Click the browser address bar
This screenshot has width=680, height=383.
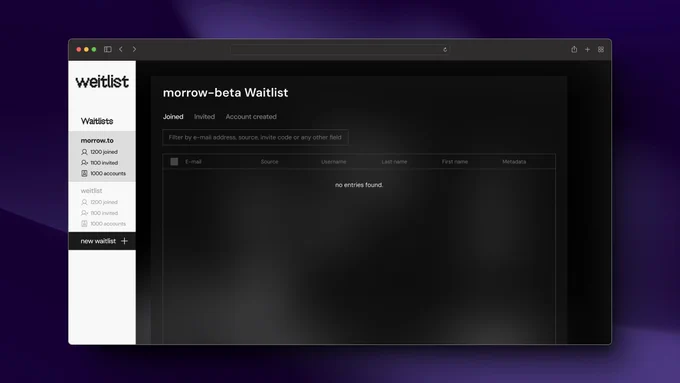coord(340,49)
